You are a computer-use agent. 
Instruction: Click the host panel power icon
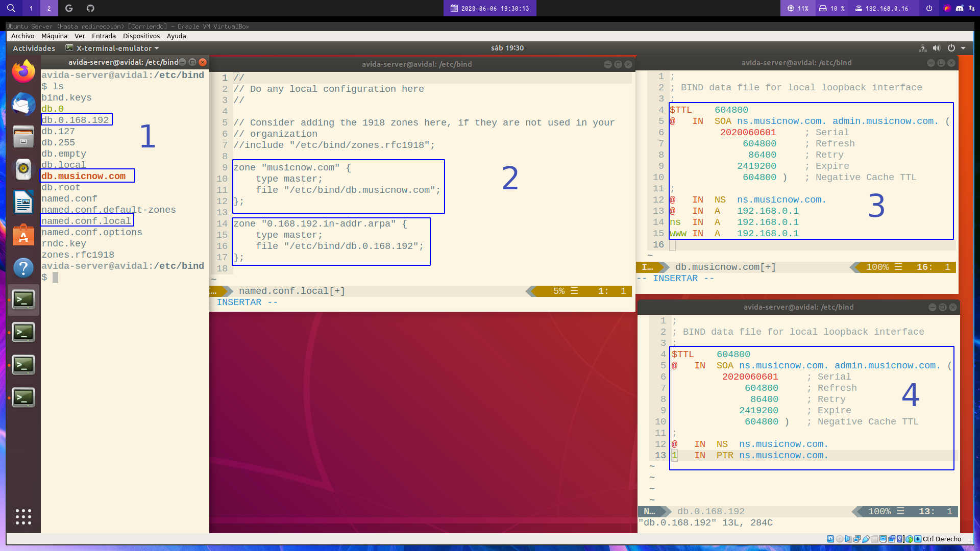click(929, 8)
